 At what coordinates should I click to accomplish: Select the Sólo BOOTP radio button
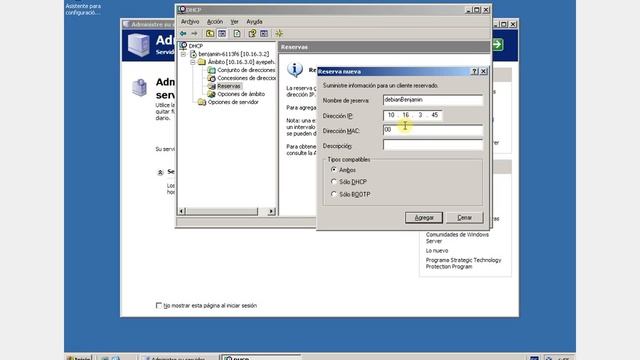[334, 194]
